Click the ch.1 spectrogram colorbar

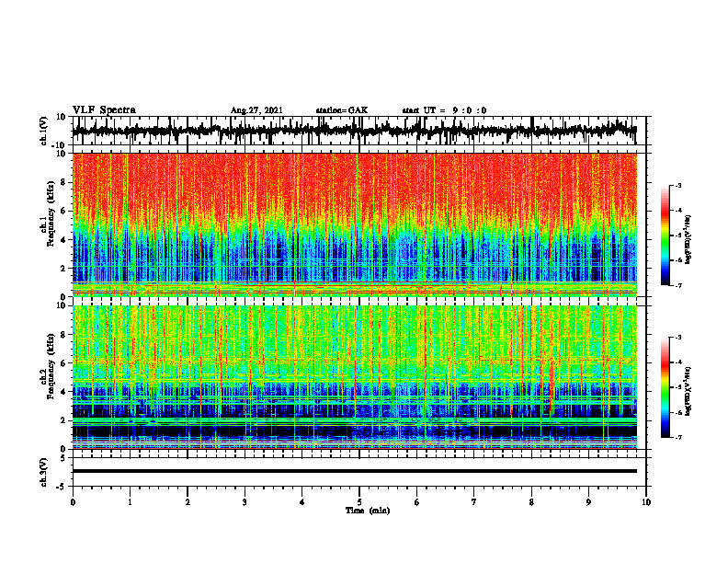click(665, 236)
